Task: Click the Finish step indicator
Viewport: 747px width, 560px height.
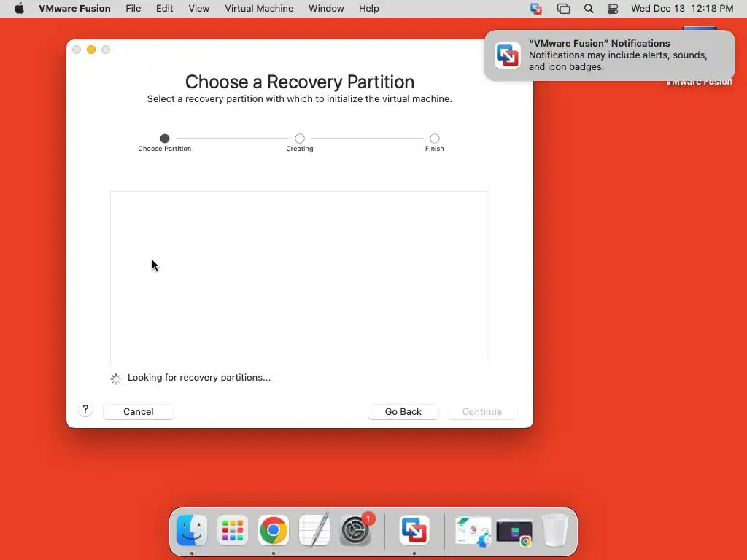Action: [x=435, y=139]
